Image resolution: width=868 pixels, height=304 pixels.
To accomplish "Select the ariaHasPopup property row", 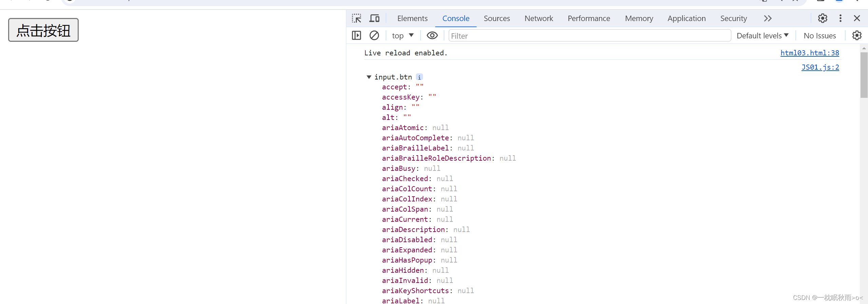I will coord(420,260).
